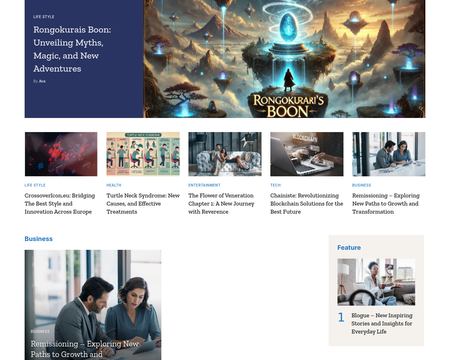Open the Feature sidebar heading

click(349, 248)
